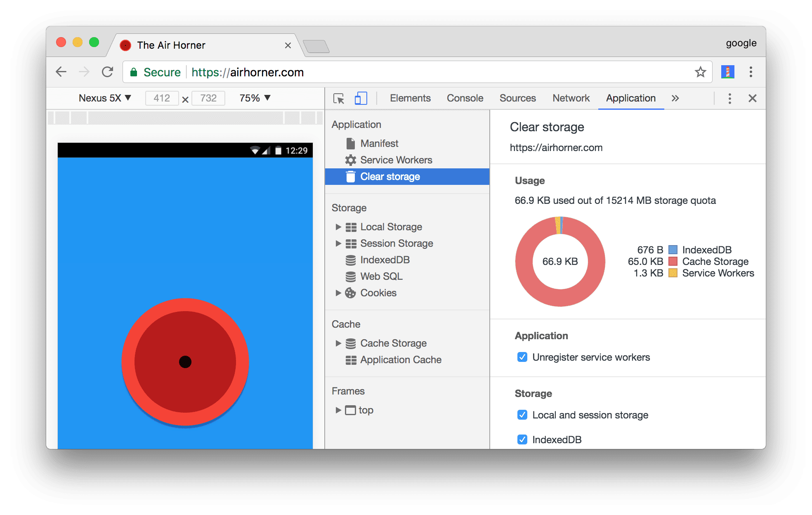Expand the Cookies tree item
This screenshot has width=812, height=515.
[338, 294]
